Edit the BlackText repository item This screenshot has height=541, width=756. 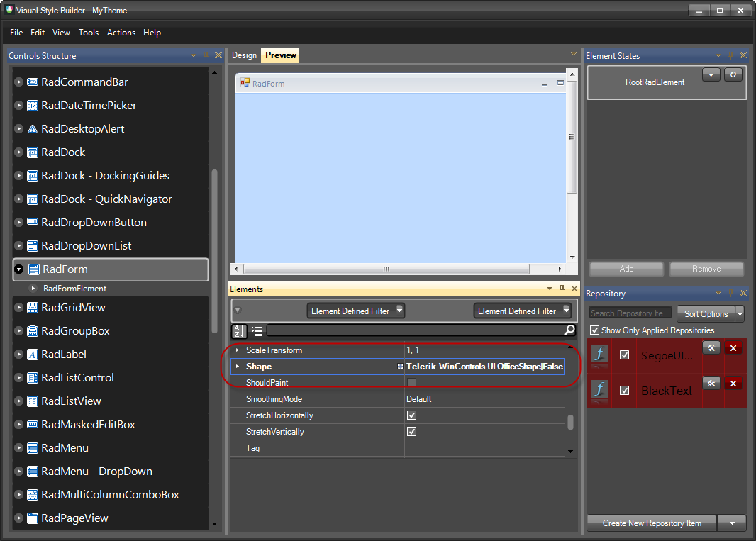(x=711, y=383)
